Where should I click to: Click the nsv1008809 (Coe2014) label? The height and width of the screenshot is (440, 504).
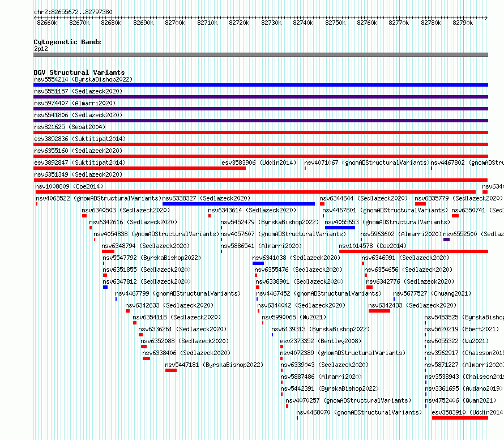[x=69, y=186]
